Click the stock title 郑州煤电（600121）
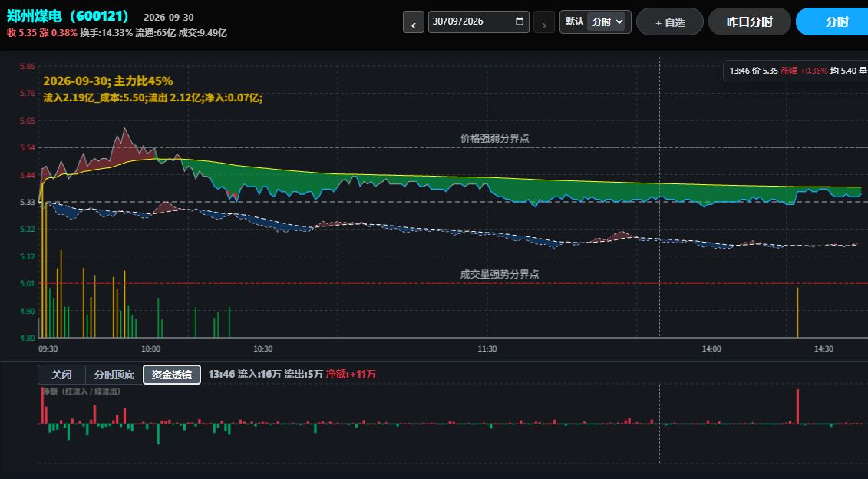This screenshot has width=868, height=479. pyautogui.click(x=68, y=16)
